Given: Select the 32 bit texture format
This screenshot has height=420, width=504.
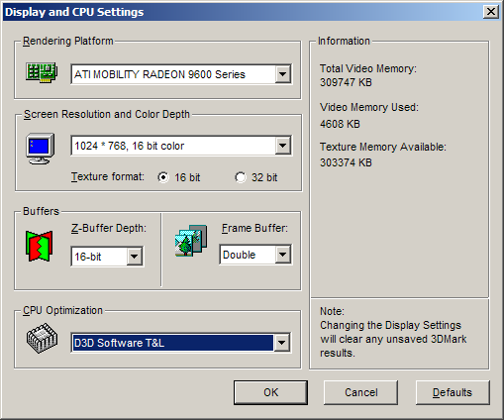Looking at the screenshot, I should point(241,177).
